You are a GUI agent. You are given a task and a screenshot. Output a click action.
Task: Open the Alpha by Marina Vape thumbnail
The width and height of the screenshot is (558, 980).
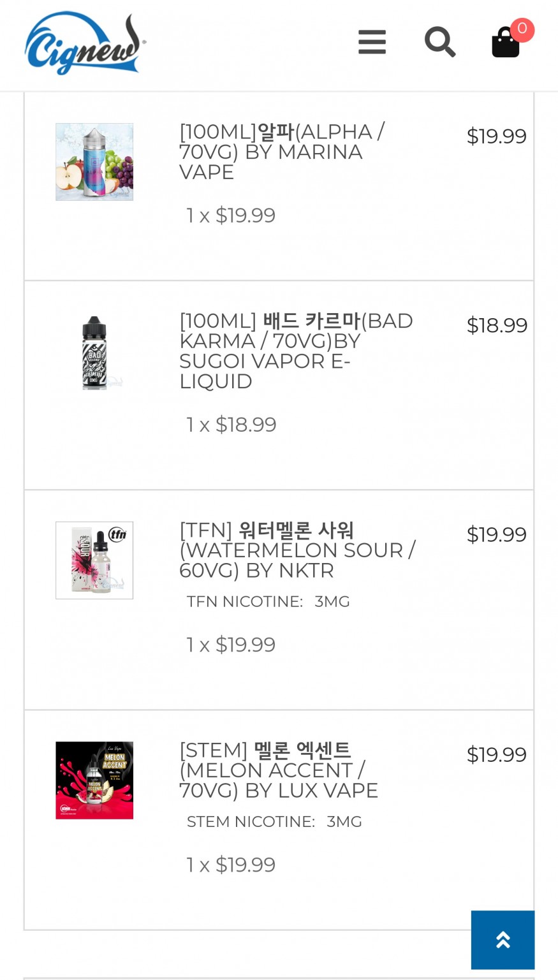click(94, 162)
